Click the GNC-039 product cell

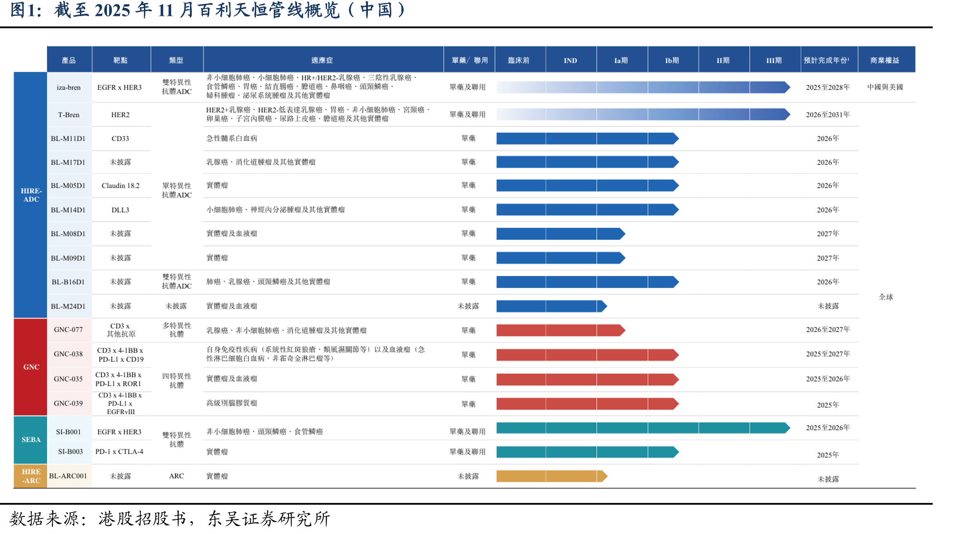[x=69, y=403]
